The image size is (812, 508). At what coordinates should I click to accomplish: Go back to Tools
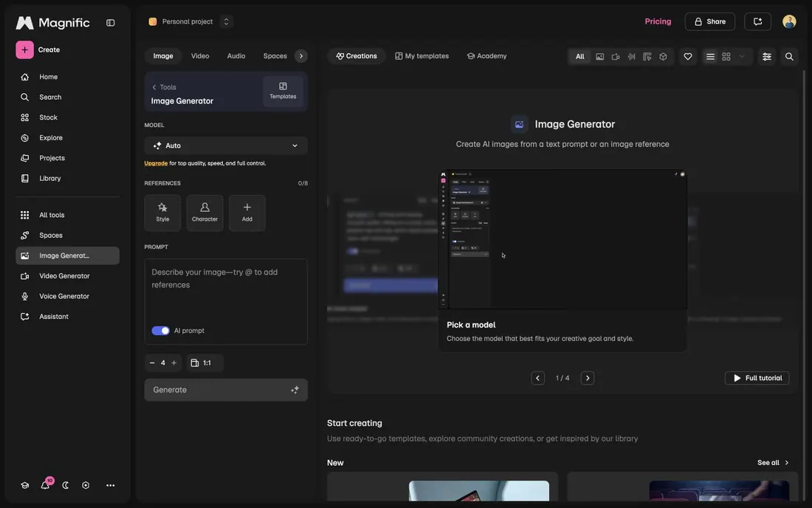[164, 87]
